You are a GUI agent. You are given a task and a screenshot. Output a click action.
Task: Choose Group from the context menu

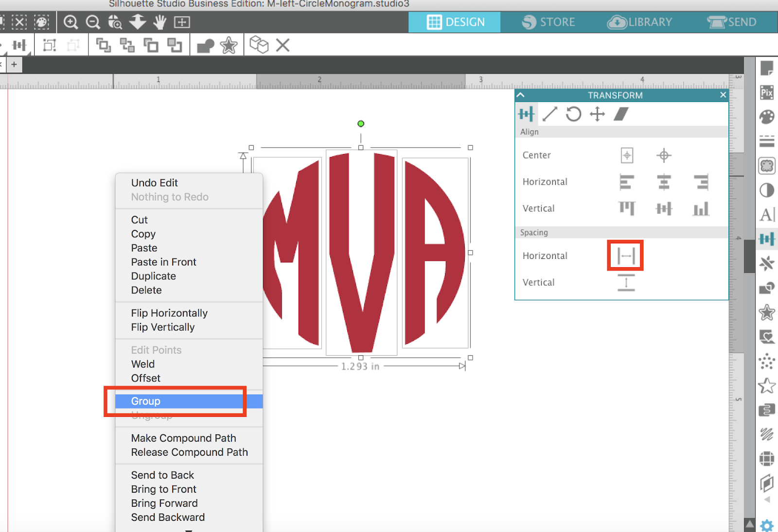coord(145,401)
